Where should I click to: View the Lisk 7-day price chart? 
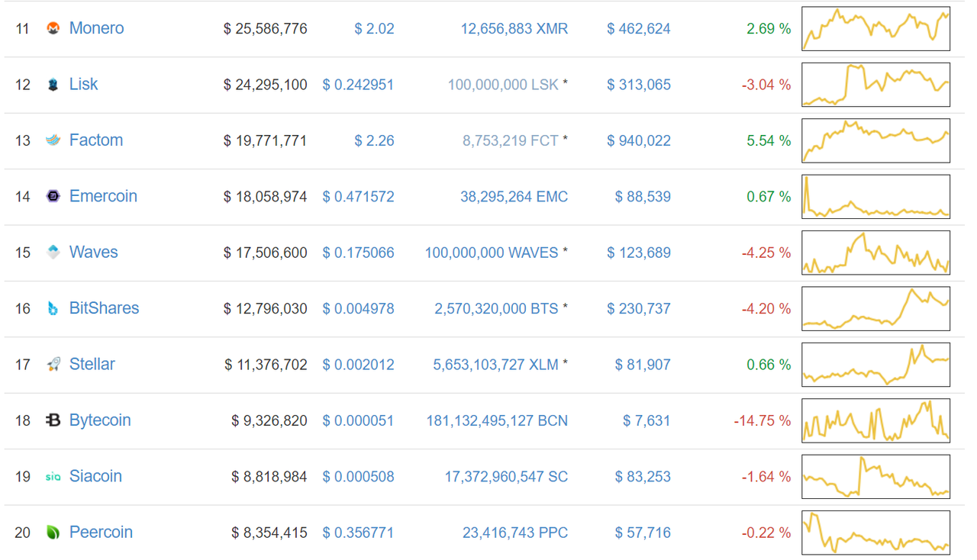click(875, 85)
